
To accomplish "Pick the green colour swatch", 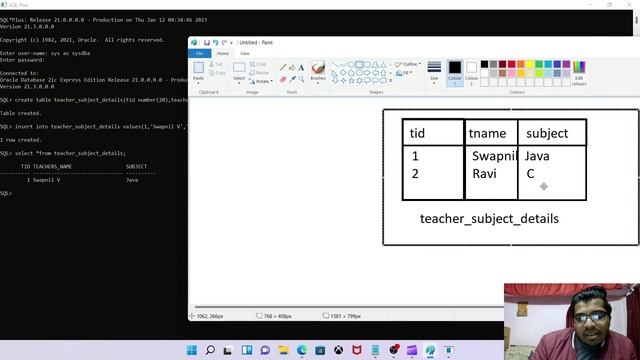I will point(539,64).
